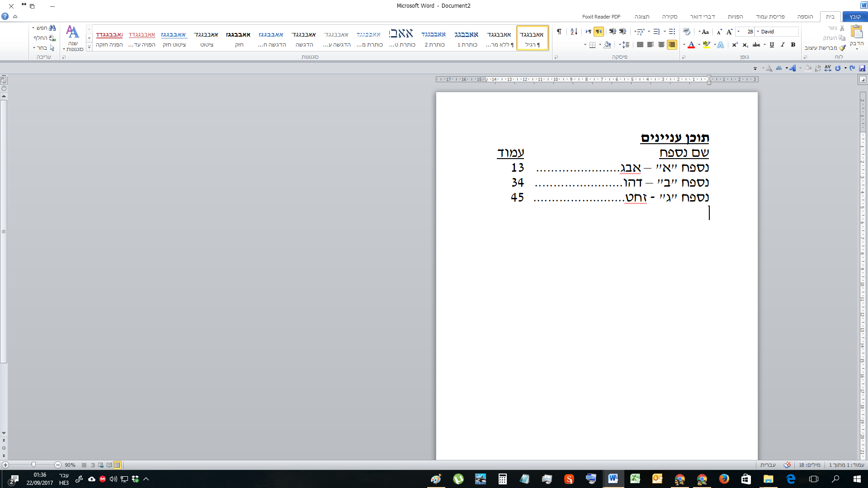Click the Copy (העתק) icon

click(842, 38)
